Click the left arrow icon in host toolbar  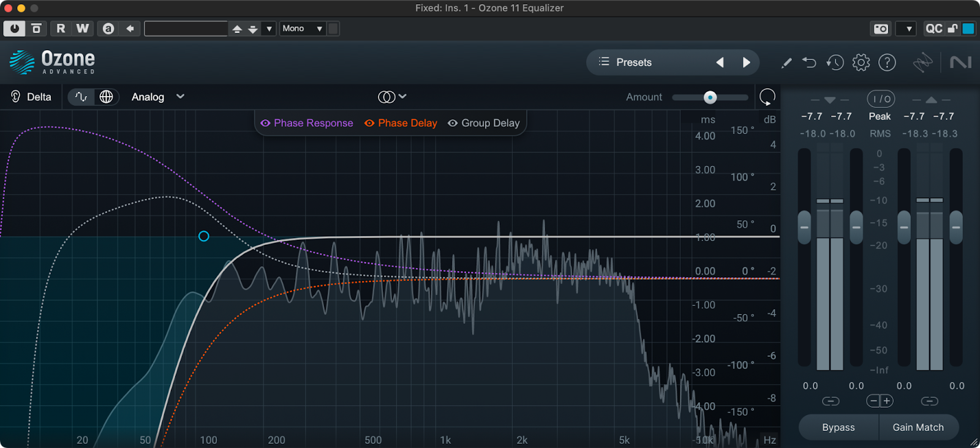130,29
